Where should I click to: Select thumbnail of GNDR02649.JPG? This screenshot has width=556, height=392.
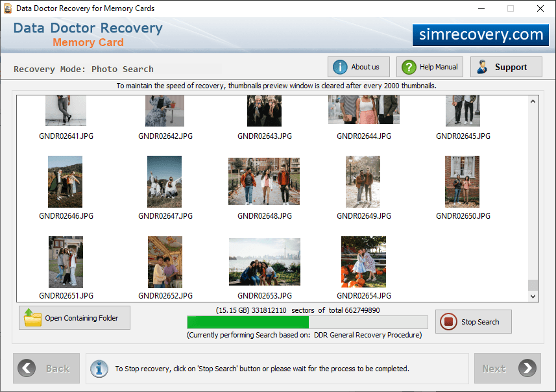363,182
